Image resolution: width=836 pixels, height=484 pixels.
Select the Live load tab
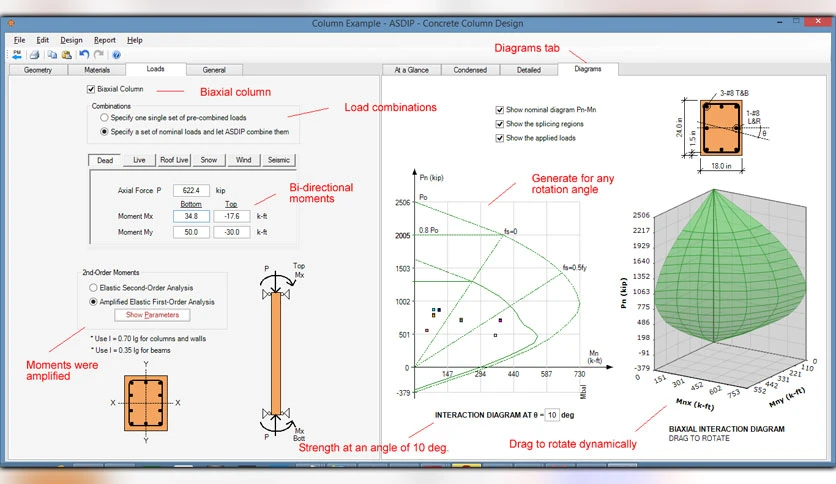[x=139, y=160]
